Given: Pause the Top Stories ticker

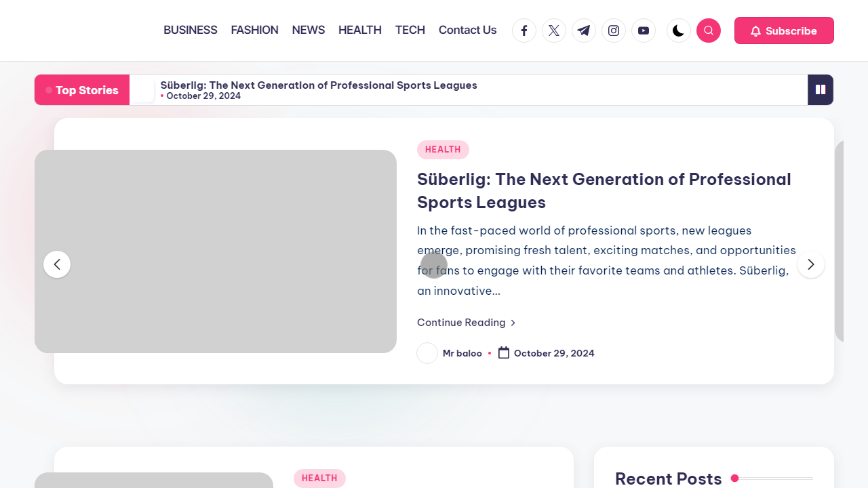Looking at the screenshot, I should (821, 89).
